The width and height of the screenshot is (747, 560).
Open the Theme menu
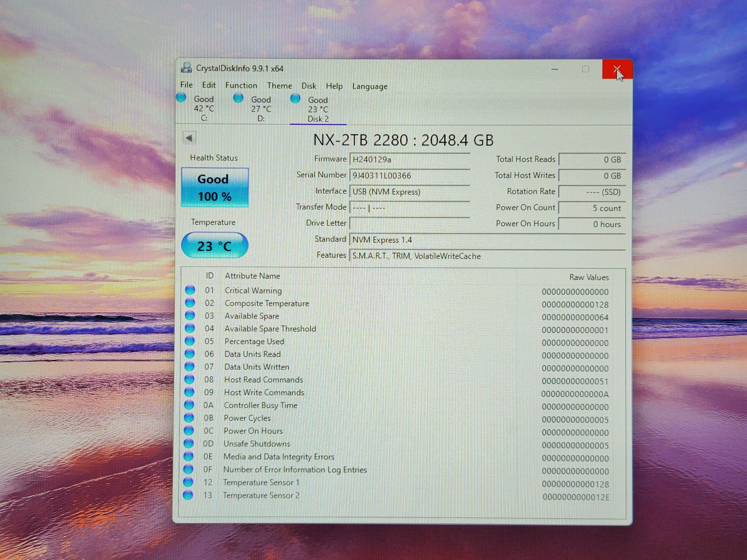[279, 86]
